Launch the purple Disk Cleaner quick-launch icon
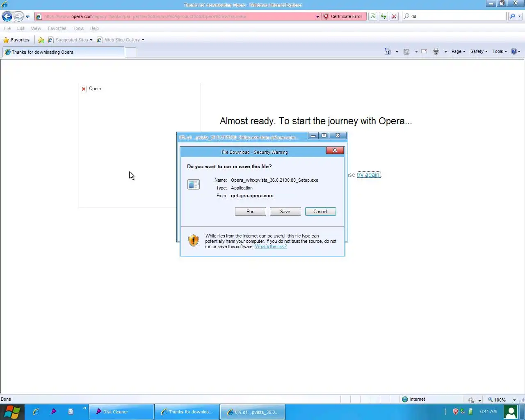525x420 pixels. [53, 411]
